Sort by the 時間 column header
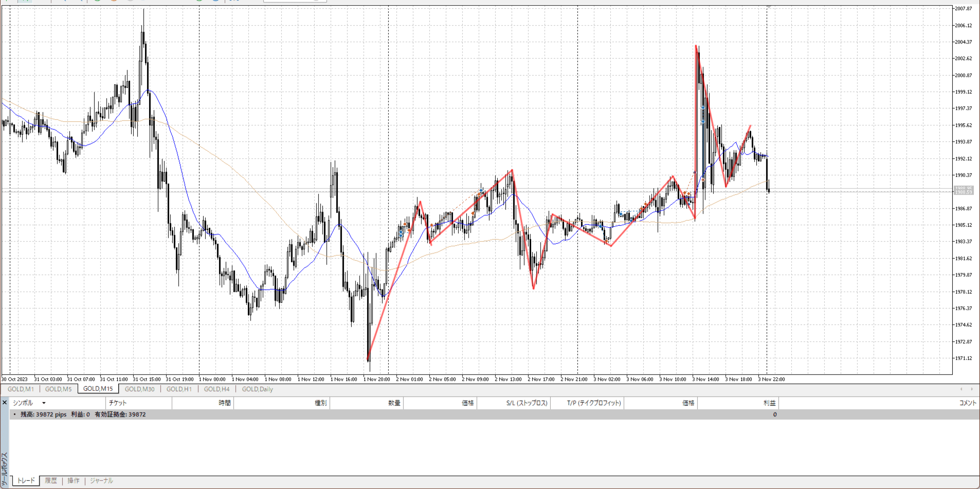The width and height of the screenshot is (980, 489). coord(224,403)
